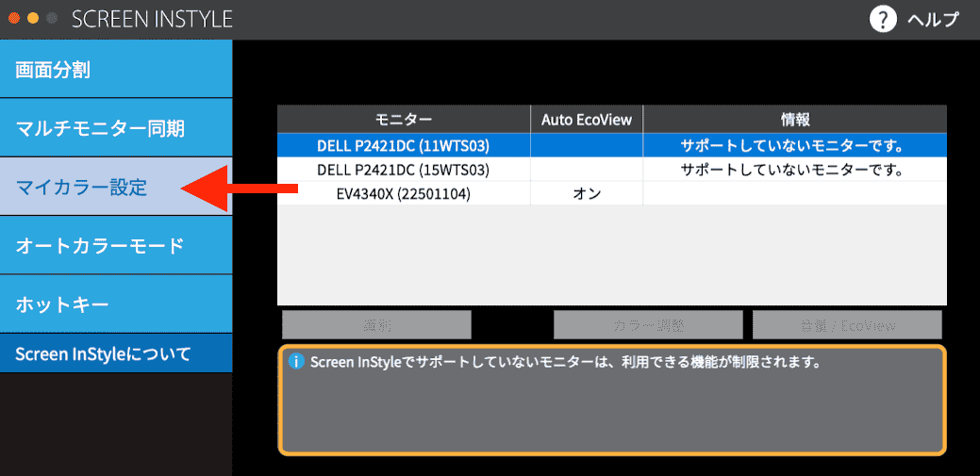Click the info icon in message box

[x=296, y=362]
